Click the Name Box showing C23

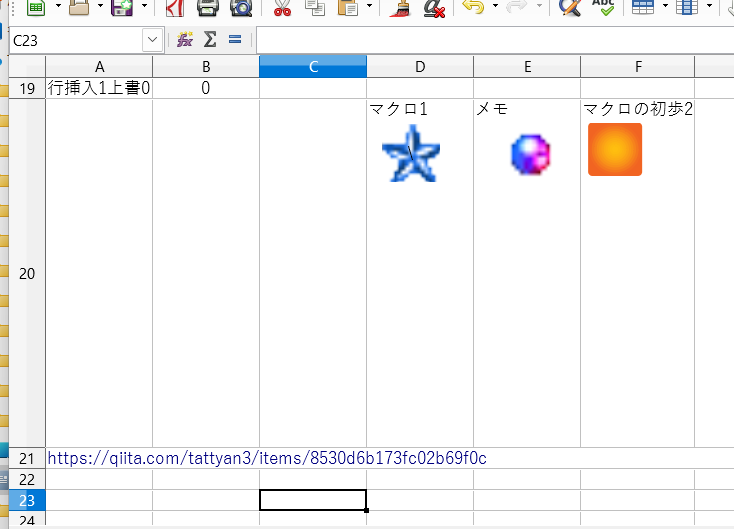(76, 40)
